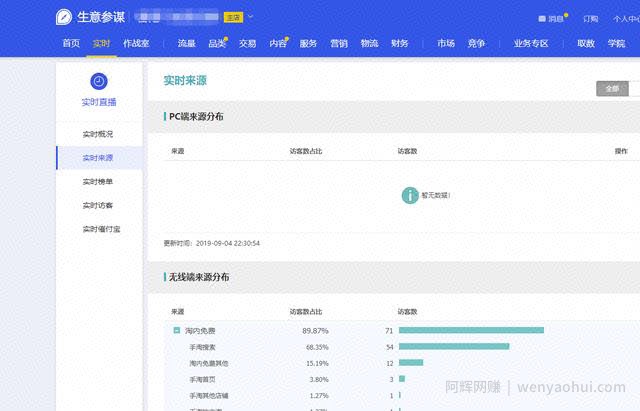The image size is (640, 411).
Task: Open 实时访客 in the sidebar
Action: pos(98,205)
